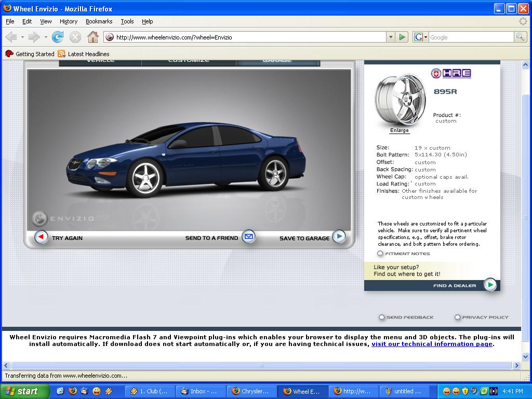
Task: Click the Firefox throbber activity icon
Action: coord(523,21)
